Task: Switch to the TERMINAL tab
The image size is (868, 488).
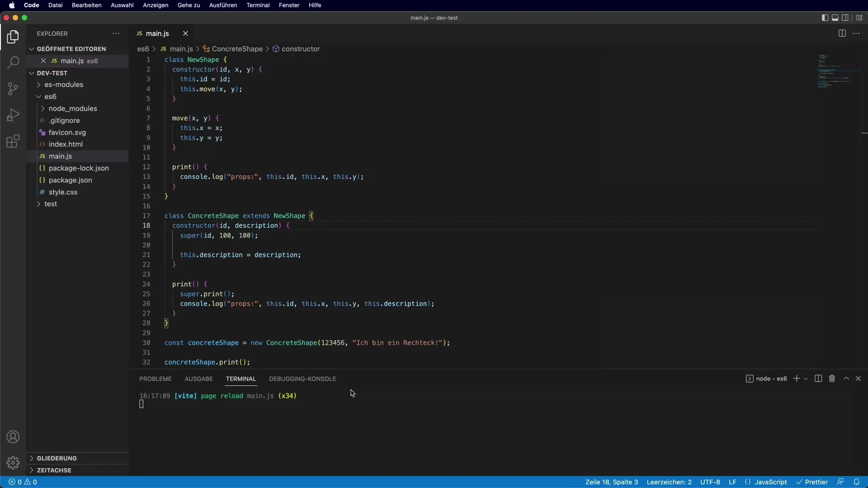Action: coord(241,379)
